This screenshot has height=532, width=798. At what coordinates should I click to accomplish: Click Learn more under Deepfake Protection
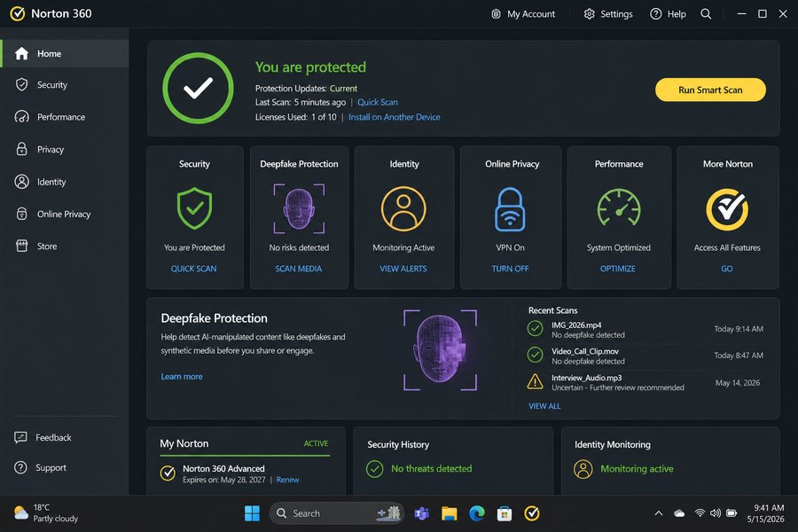182,376
